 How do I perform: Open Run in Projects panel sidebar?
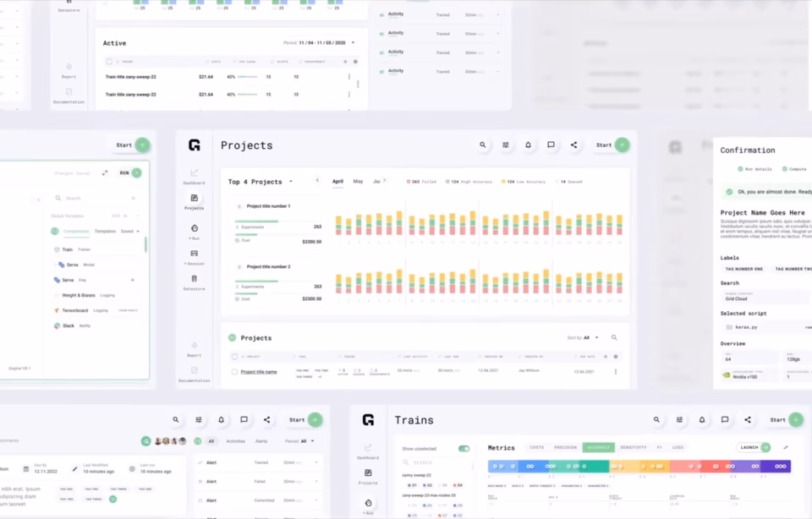point(195,232)
